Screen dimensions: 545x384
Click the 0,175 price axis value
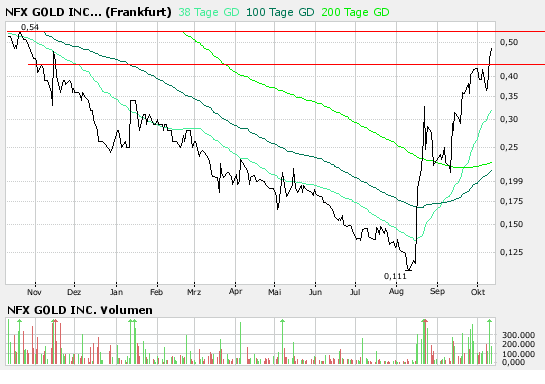click(x=511, y=201)
